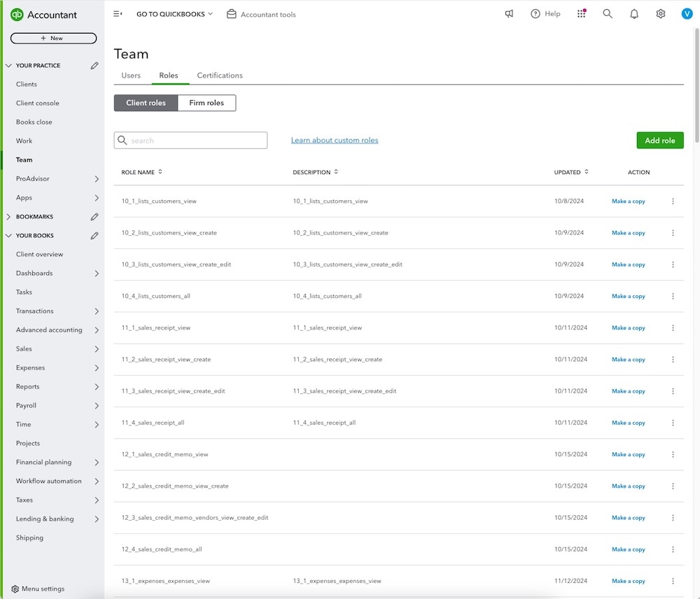Open the Users tab
The height and width of the screenshot is (599, 700).
[131, 75]
